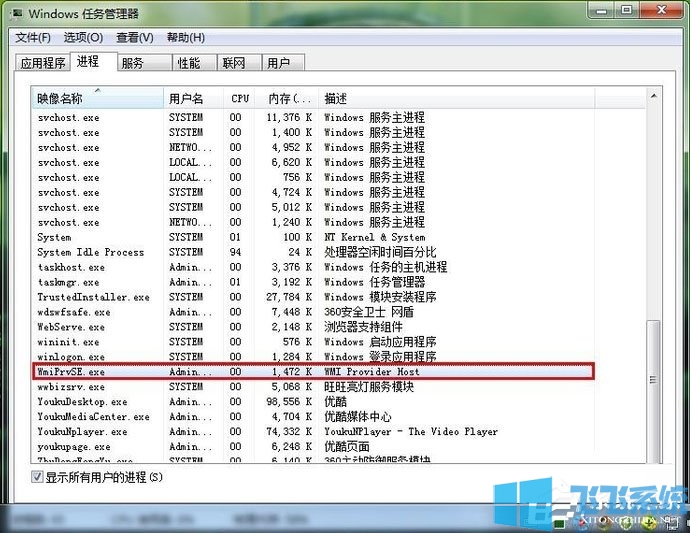Open the 选项(O) menu

click(x=83, y=38)
